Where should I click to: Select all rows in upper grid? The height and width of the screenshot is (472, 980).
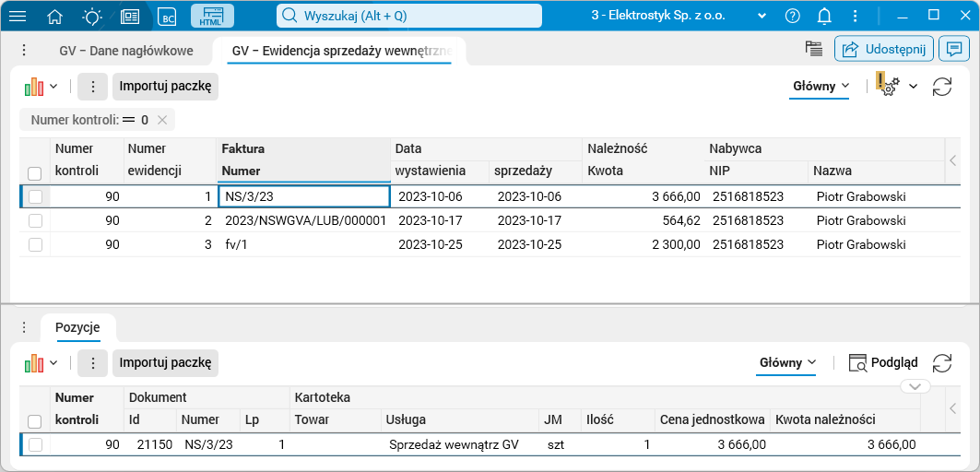[x=35, y=173]
